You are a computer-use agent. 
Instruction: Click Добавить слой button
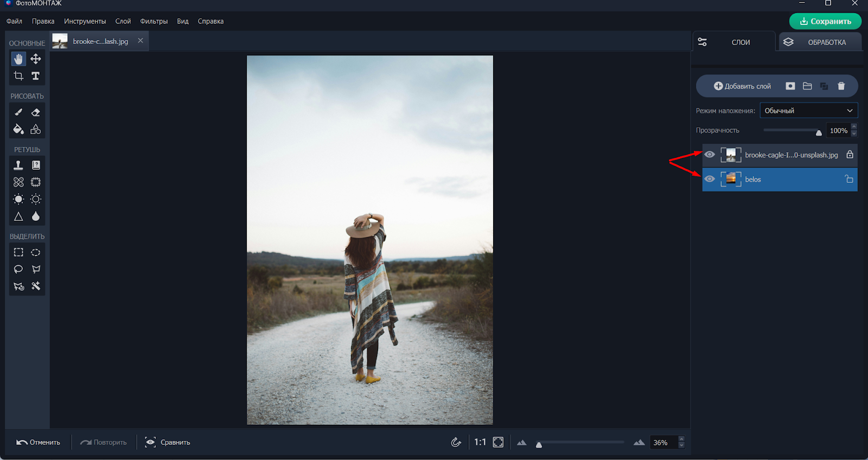742,86
